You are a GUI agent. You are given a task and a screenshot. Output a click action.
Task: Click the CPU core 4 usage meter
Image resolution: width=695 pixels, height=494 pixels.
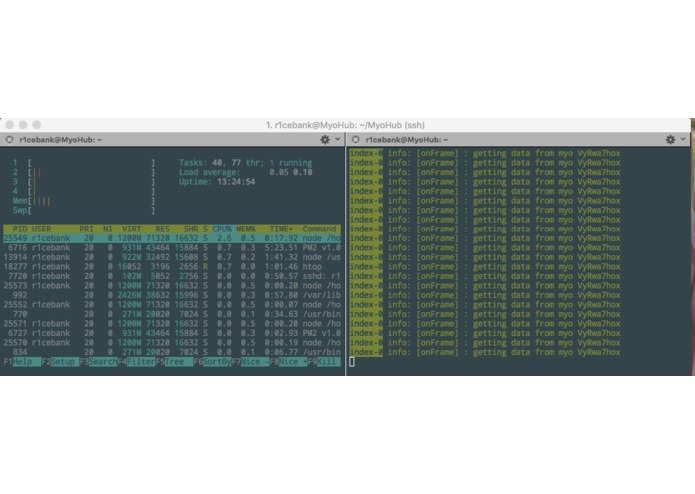84,191
